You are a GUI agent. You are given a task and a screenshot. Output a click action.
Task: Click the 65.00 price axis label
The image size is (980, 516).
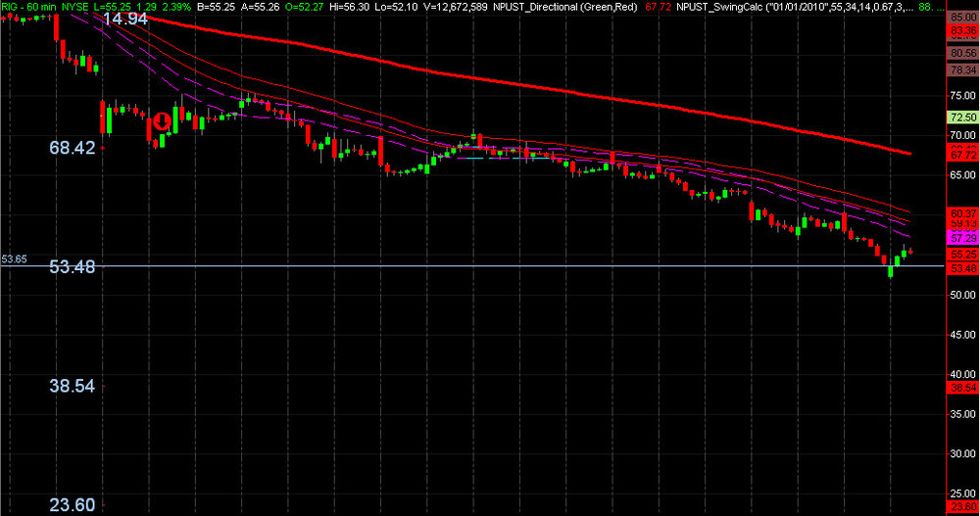click(963, 175)
